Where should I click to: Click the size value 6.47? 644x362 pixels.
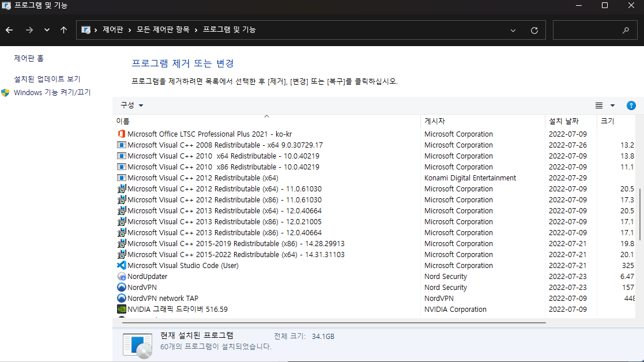point(627,276)
